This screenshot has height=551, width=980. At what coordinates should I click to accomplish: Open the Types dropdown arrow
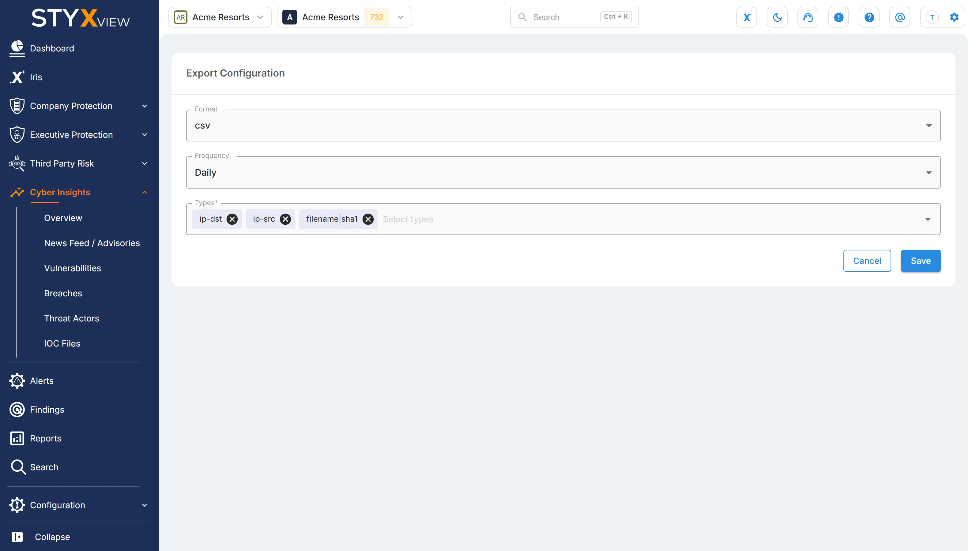(x=928, y=219)
